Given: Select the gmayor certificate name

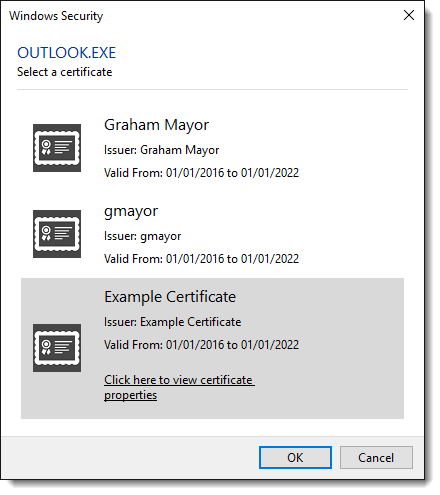Looking at the screenshot, I should click(131, 211).
